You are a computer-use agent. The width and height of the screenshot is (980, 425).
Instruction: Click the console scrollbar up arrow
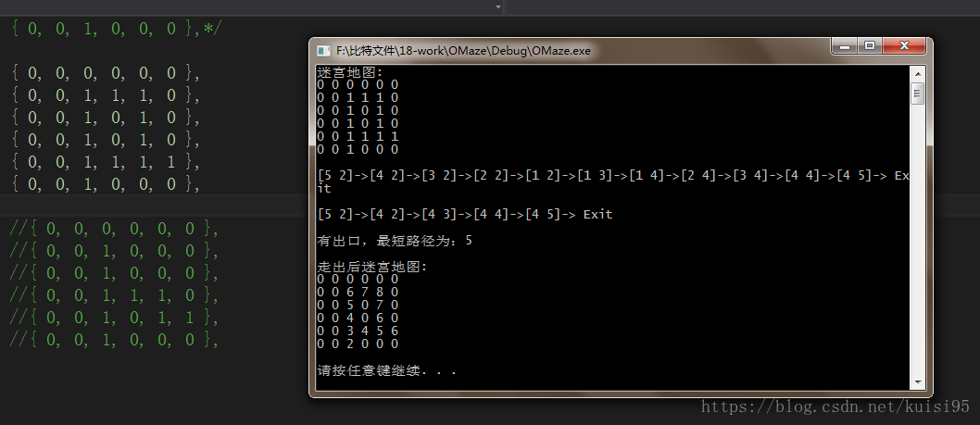tap(918, 74)
